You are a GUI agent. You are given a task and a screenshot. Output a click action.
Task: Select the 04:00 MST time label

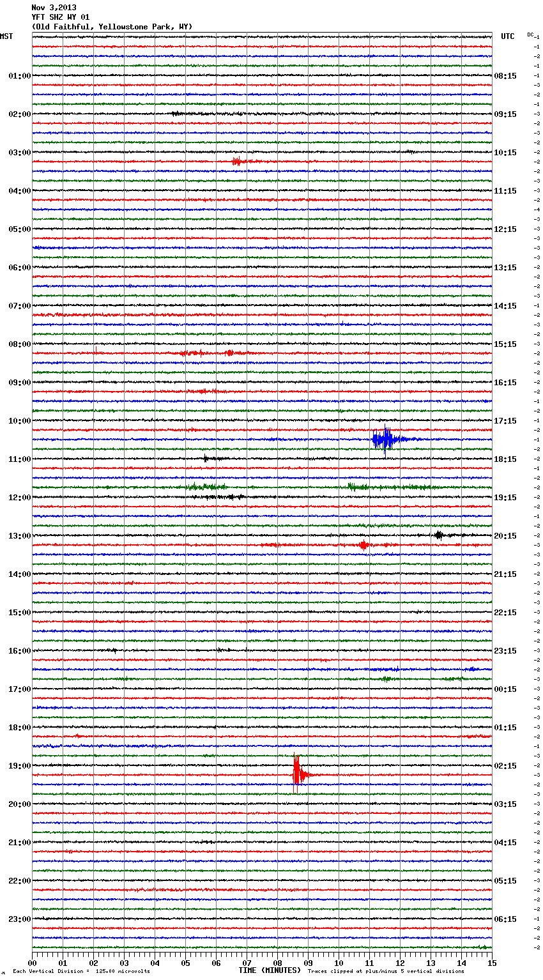(x=20, y=191)
